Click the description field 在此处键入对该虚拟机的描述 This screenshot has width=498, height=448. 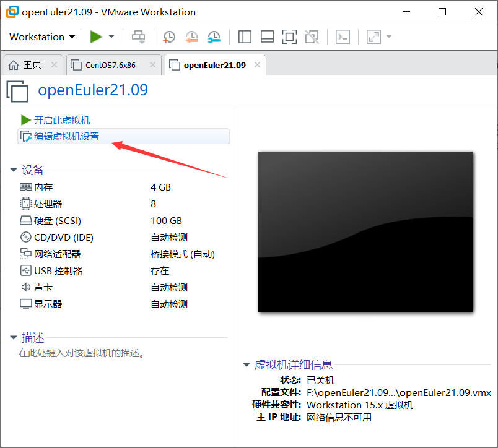(x=81, y=353)
